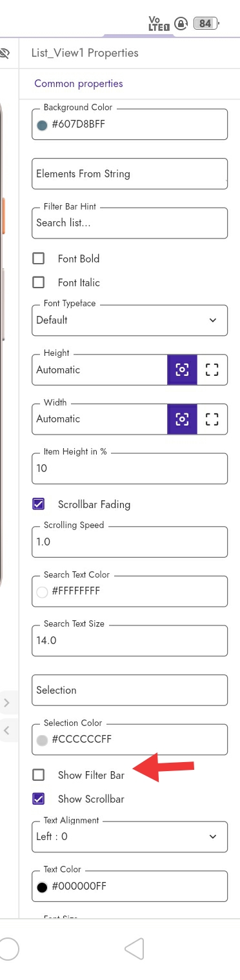
Task: Enable the Font Italic checkbox
Action: [39, 282]
